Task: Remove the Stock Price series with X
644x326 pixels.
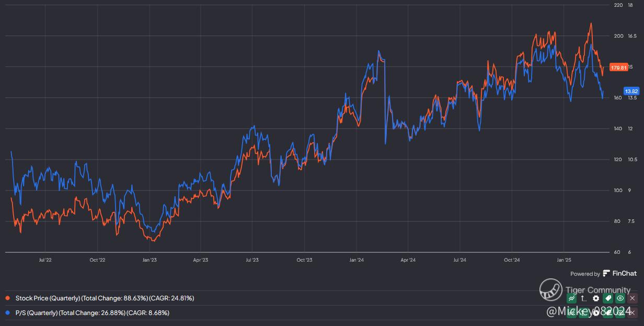Action: [x=632, y=298]
